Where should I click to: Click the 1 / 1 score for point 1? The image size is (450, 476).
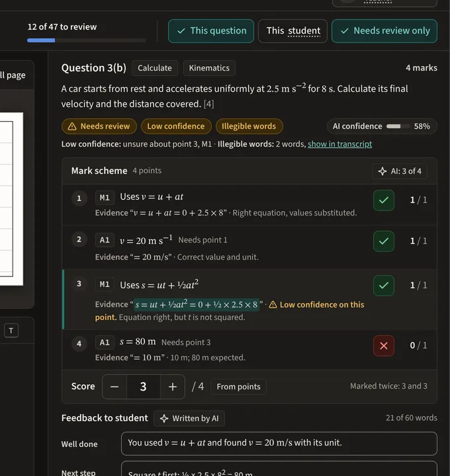click(418, 200)
